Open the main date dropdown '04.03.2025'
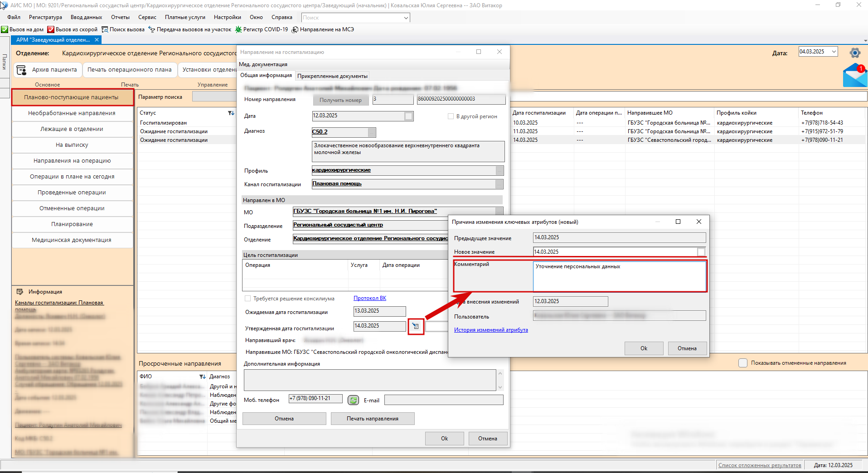 [x=834, y=52]
